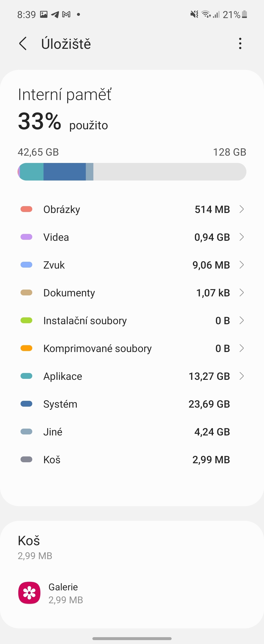Image resolution: width=264 pixels, height=644 pixels.
Task: Open the Koš section header
Action: pos(29,541)
